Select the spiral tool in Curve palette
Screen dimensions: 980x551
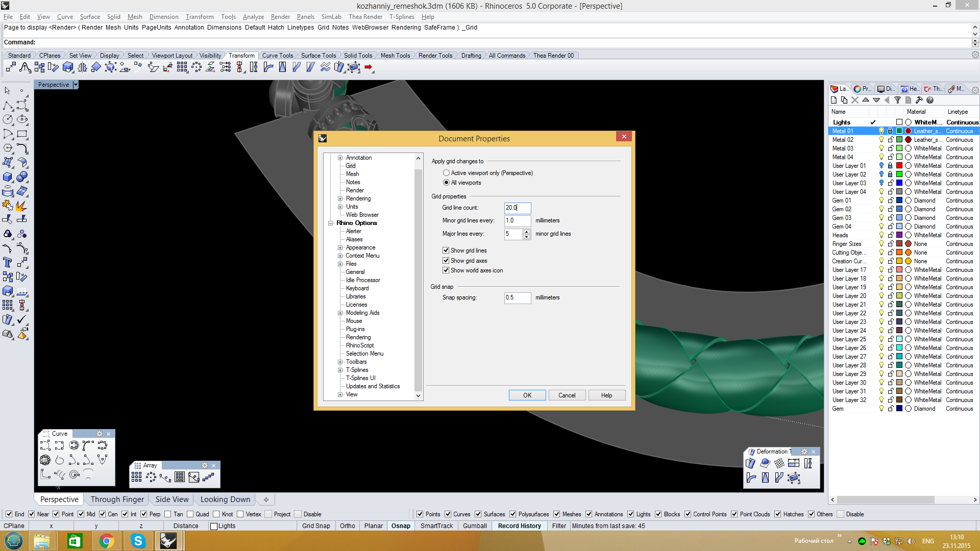click(75, 474)
